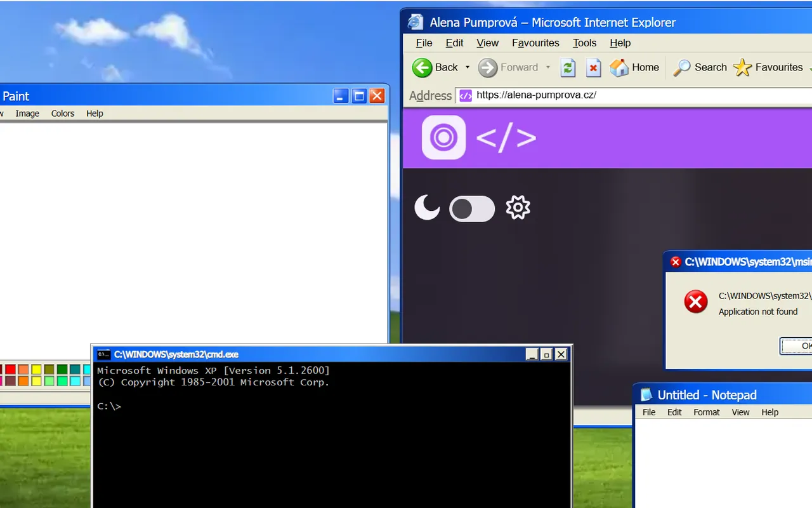Pick the dark green swatch in Paint palette

[x=62, y=370]
